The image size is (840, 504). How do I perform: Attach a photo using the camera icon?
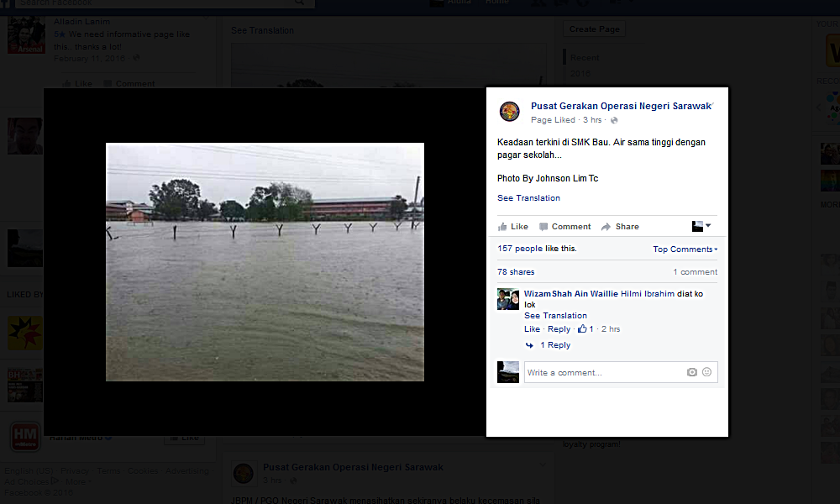(x=691, y=372)
